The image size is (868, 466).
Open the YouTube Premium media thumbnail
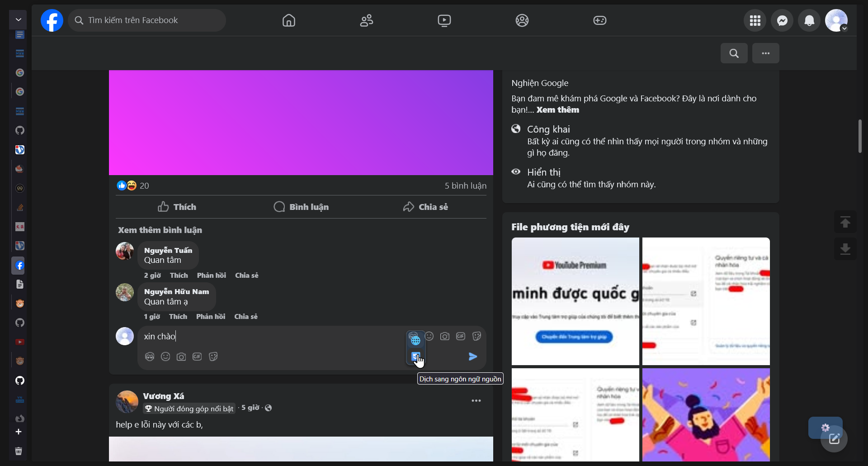pyautogui.click(x=576, y=301)
